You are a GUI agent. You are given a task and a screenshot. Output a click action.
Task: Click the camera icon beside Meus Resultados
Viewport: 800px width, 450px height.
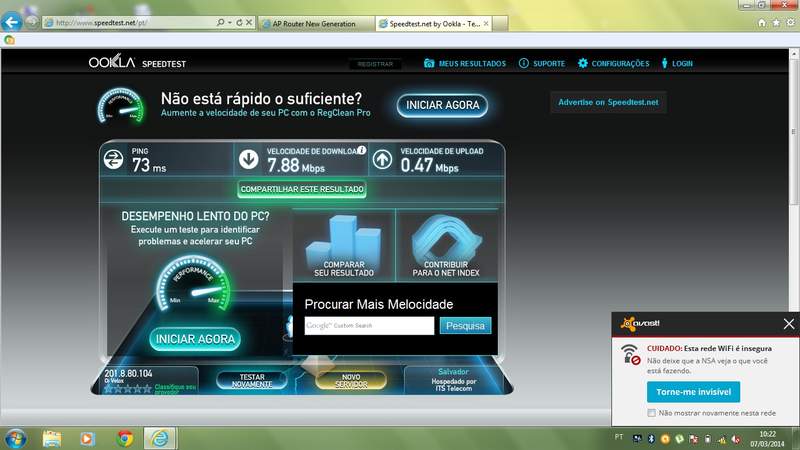429,63
